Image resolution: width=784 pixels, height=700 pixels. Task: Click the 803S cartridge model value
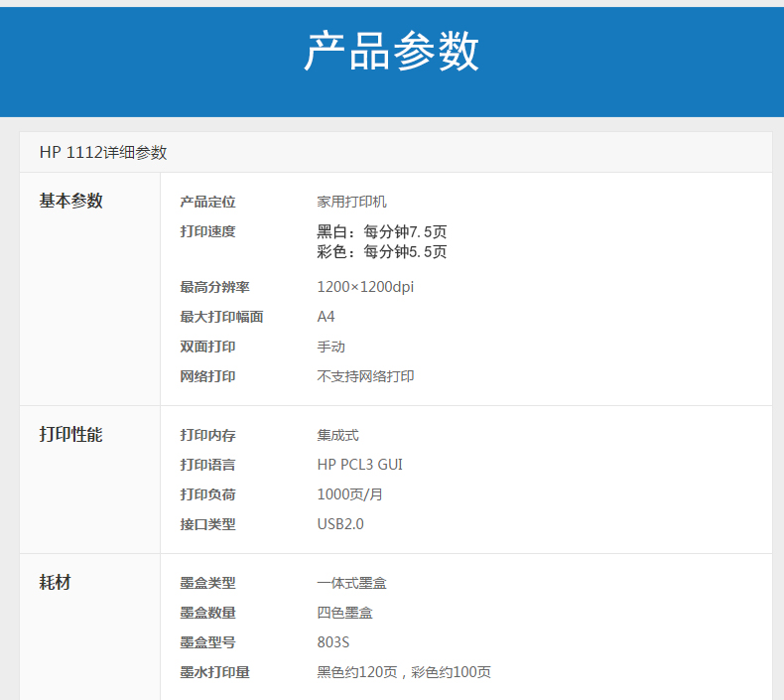(x=333, y=642)
